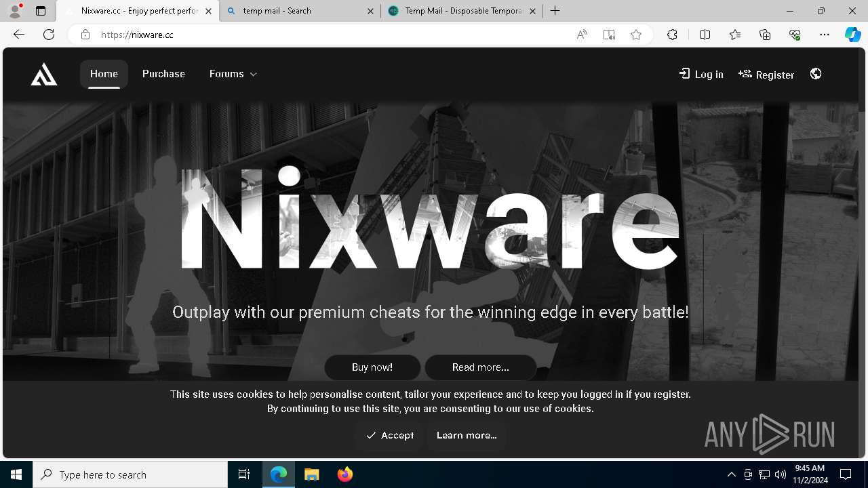Click the Nixware logo icon

(x=44, y=74)
